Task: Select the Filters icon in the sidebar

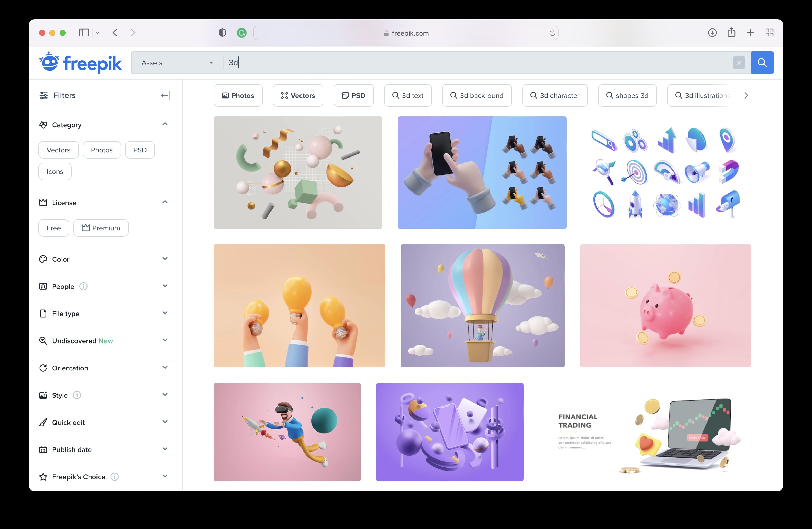Action: [x=43, y=95]
